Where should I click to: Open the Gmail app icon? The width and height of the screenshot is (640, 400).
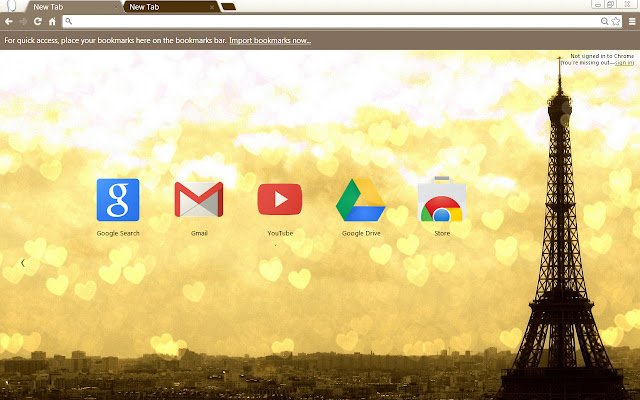199,199
